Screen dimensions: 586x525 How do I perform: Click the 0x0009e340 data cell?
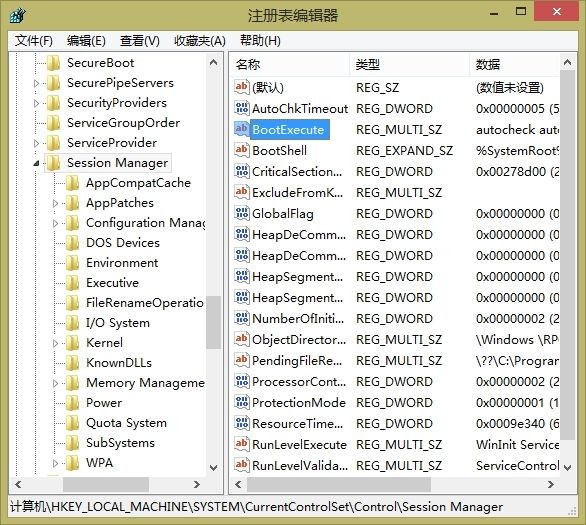[x=518, y=424]
